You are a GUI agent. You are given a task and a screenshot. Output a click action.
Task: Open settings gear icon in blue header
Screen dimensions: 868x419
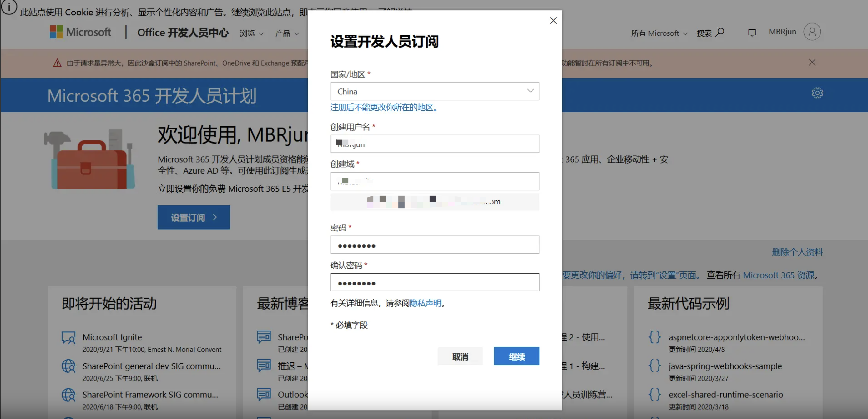click(817, 93)
